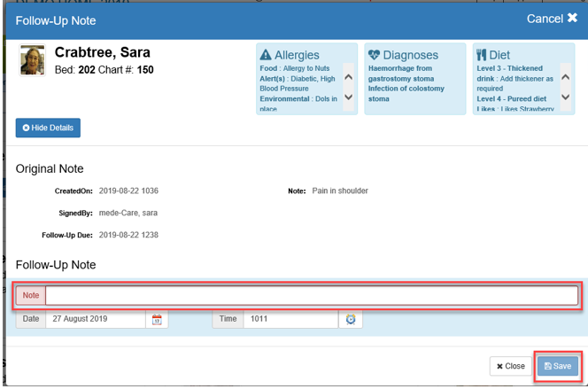This screenshot has height=389, width=588.
Task: Click the Diet fork and knife icon
Action: coord(481,55)
